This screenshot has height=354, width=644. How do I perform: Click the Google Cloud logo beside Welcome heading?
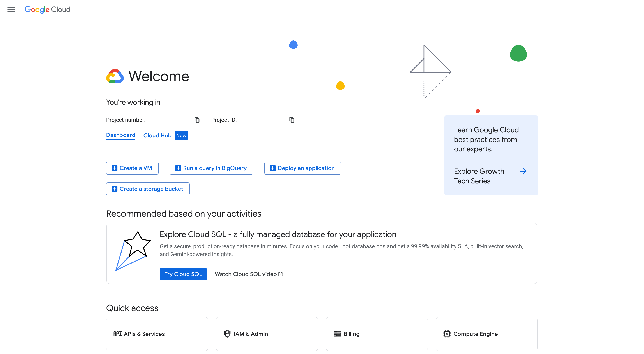pyautogui.click(x=115, y=76)
